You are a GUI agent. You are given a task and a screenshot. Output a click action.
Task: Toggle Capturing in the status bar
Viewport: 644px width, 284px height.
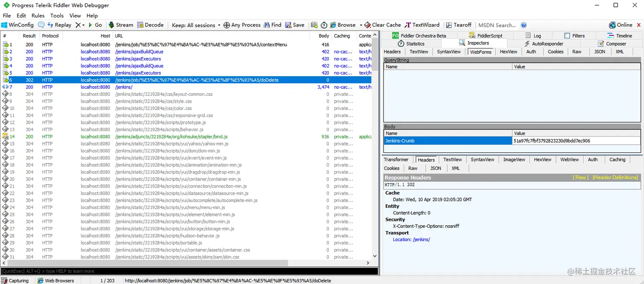pos(16,281)
